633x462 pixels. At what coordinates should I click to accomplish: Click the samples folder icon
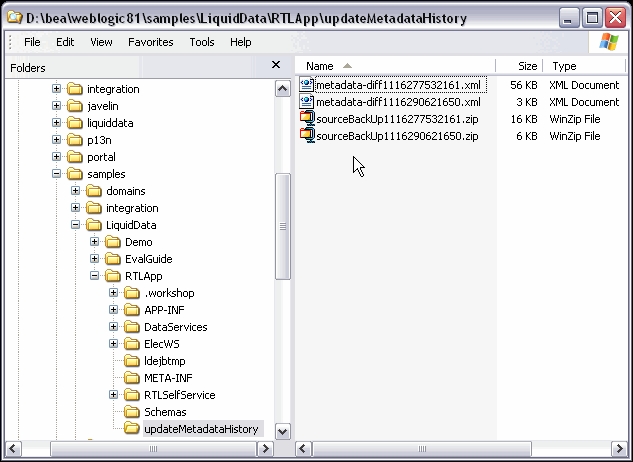pos(75,174)
